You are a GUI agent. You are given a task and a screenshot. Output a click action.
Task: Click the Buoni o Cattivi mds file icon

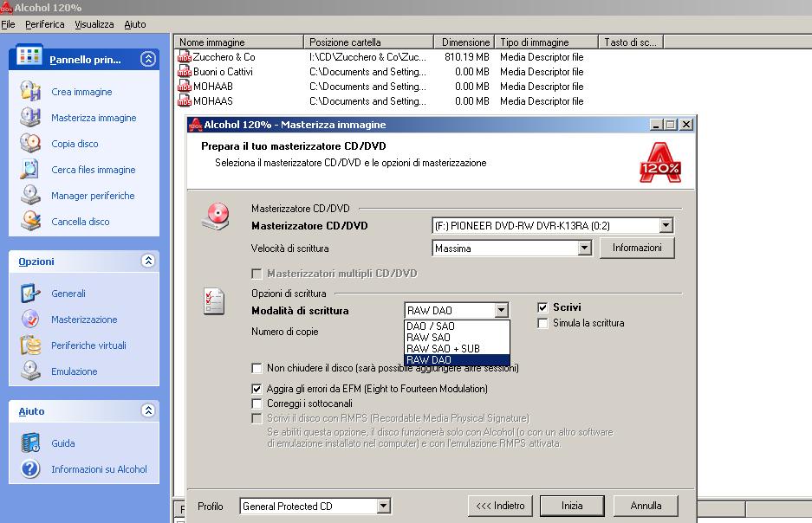pyautogui.click(x=185, y=71)
